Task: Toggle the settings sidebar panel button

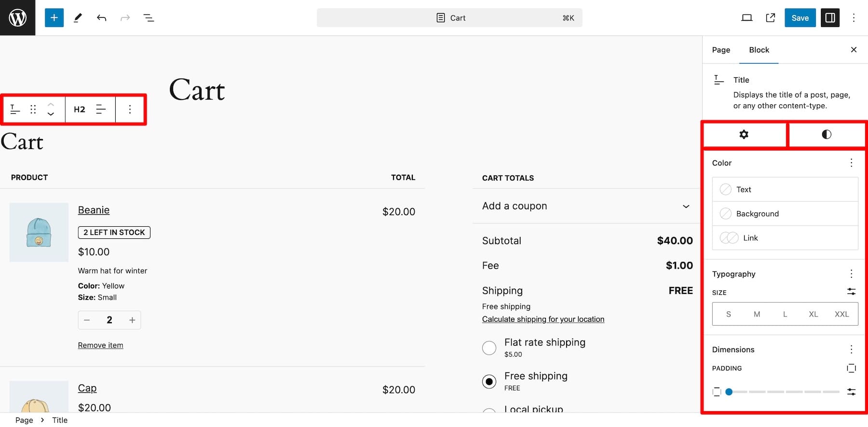Action: pos(830,18)
